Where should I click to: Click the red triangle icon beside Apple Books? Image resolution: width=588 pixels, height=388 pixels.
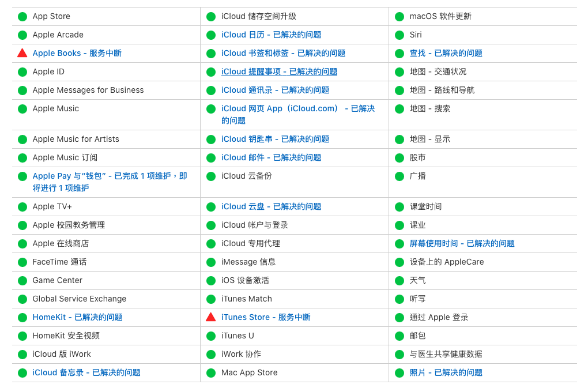[x=22, y=53]
